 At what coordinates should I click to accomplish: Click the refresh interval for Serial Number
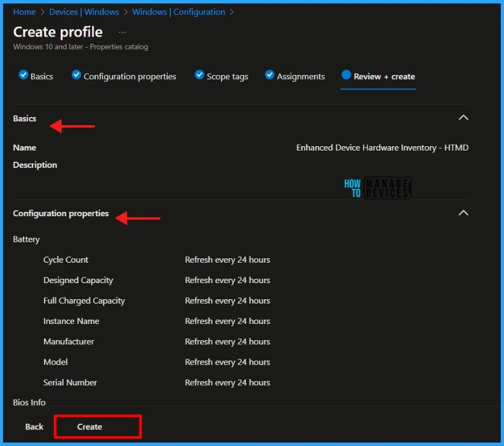[x=227, y=383]
